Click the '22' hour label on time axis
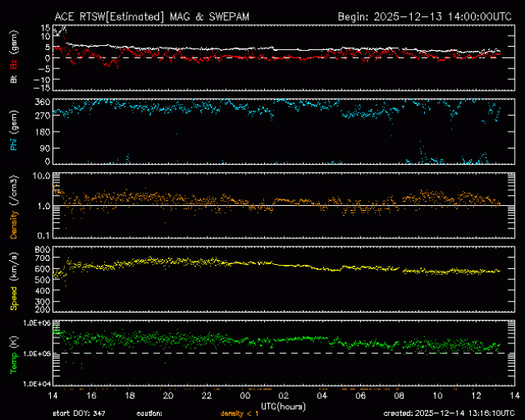 [x=207, y=396]
